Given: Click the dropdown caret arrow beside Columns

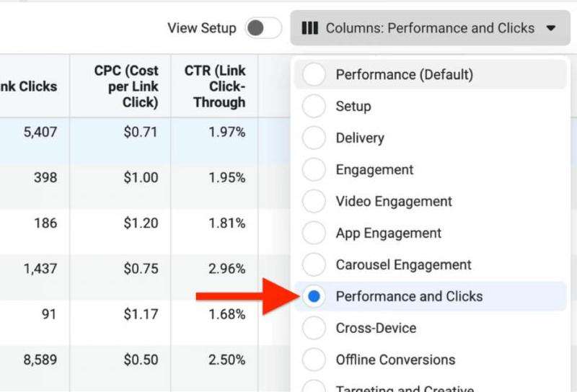Looking at the screenshot, I should click(x=551, y=29).
